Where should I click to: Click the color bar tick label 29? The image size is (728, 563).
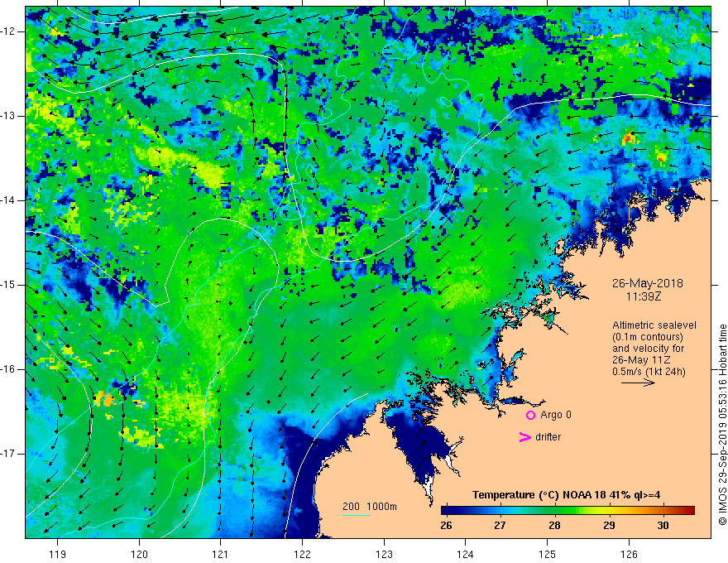pyautogui.click(x=609, y=526)
